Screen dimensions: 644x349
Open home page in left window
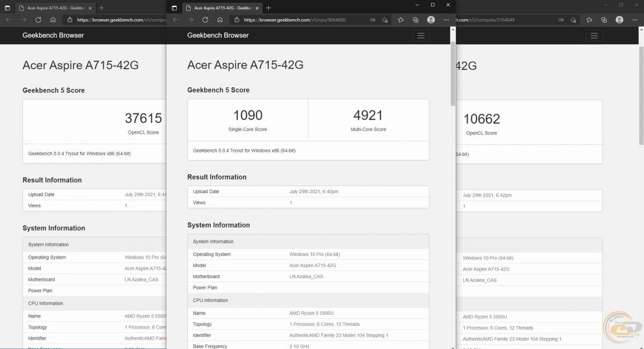[53, 20]
